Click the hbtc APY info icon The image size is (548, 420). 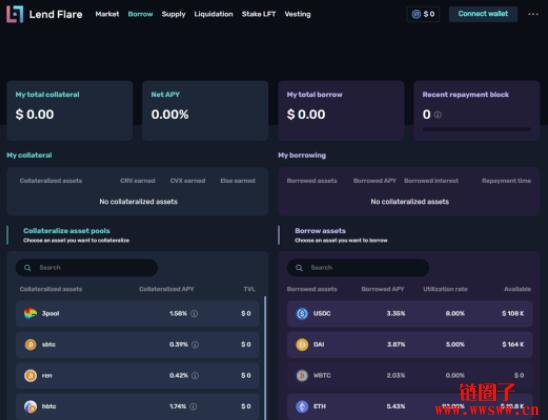[193, 406]
